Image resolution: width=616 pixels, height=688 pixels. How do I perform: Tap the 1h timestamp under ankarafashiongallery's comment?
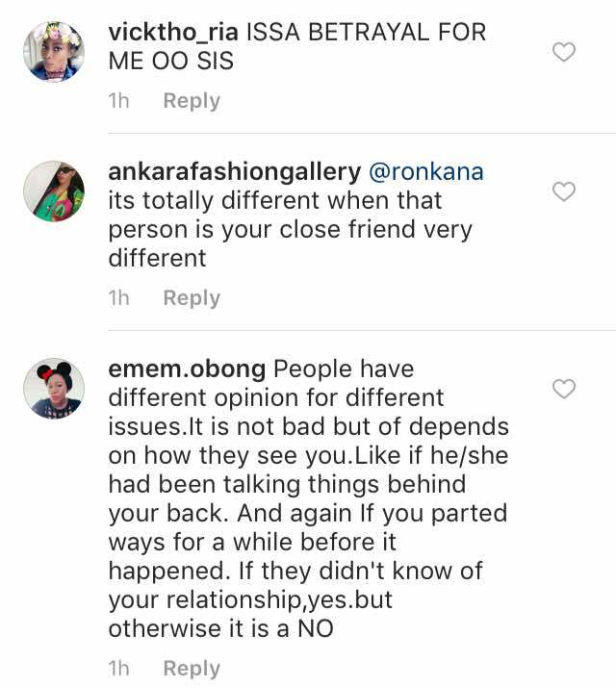coord(119,298)
